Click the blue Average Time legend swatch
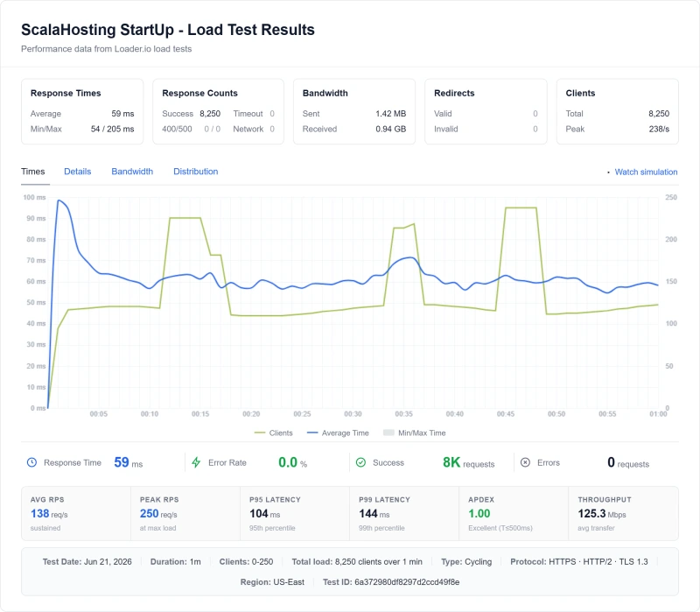 coord(312,433)
